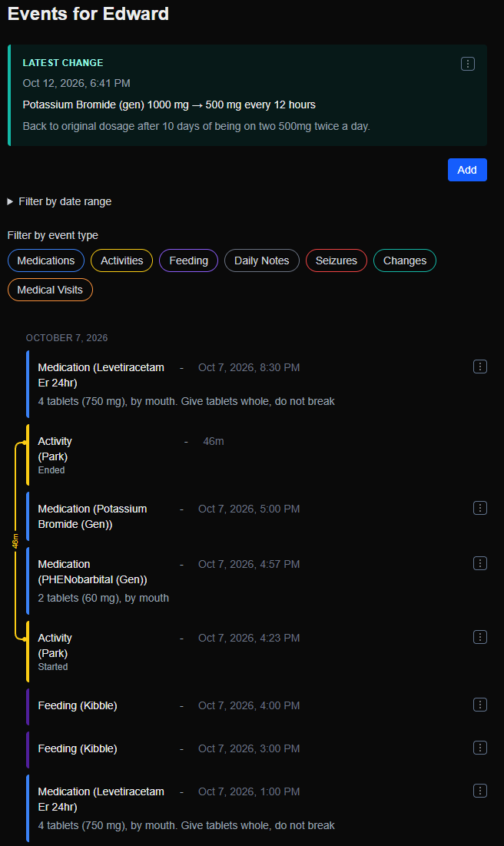
Task: Expand Filter by date range
Action: pos(59,201)
